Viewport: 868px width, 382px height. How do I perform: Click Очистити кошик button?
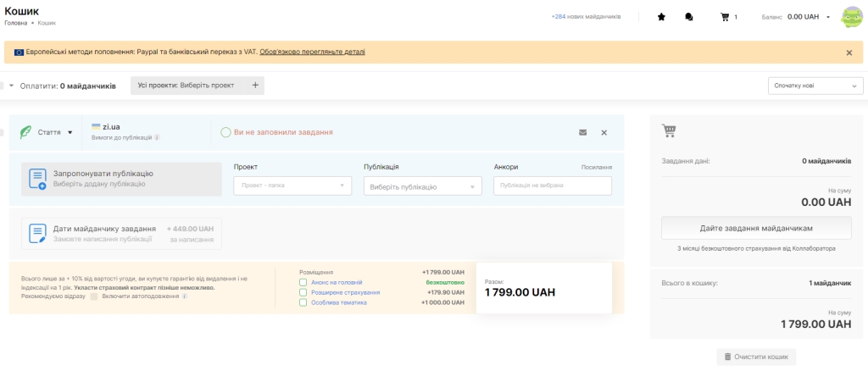tap(756, 357)
